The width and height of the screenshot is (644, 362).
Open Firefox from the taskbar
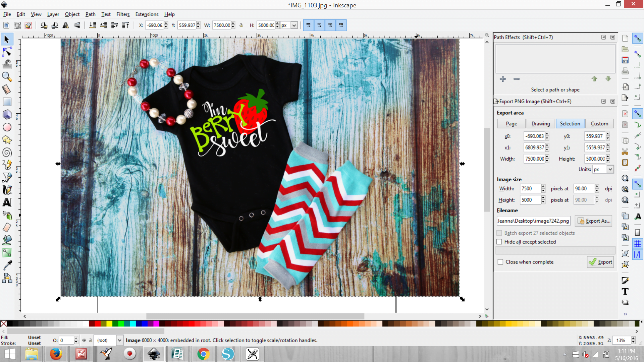coord(56,354)
